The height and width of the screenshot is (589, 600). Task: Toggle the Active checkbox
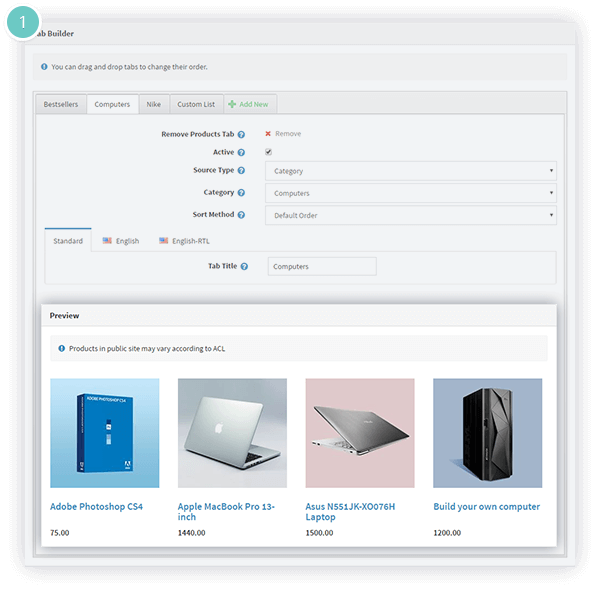(269, 152)
